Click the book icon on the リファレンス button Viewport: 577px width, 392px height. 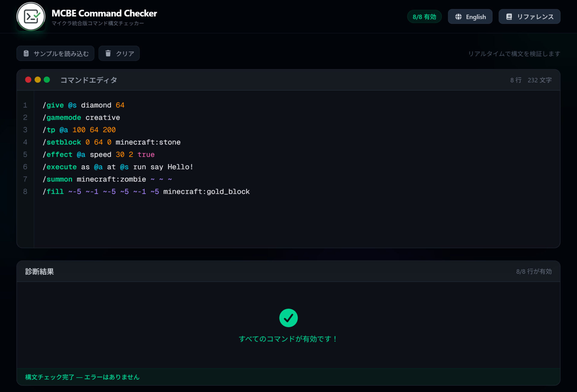509,17
